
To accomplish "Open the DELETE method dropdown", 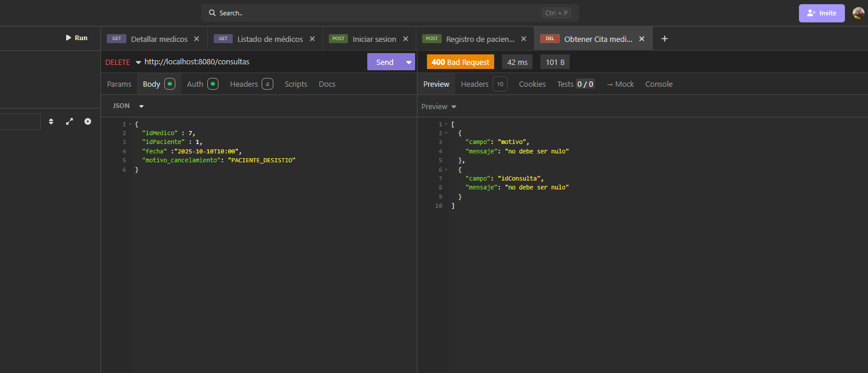I will 123,62.
